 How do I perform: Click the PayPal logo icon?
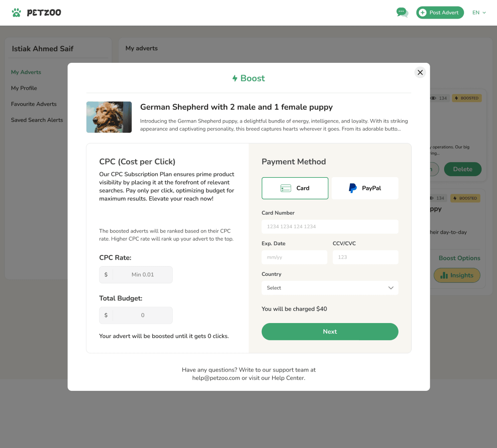click(353, 188)
